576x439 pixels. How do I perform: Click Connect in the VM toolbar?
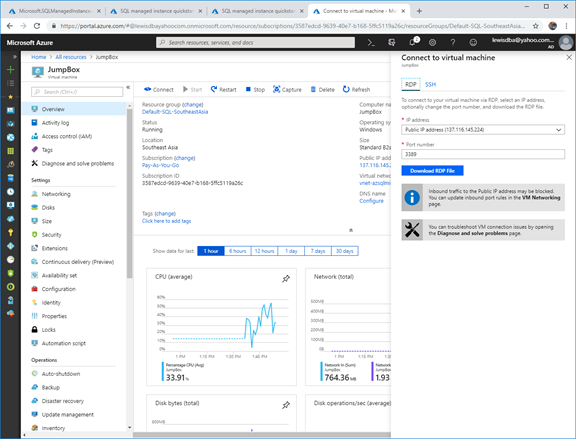coord(159,89)
